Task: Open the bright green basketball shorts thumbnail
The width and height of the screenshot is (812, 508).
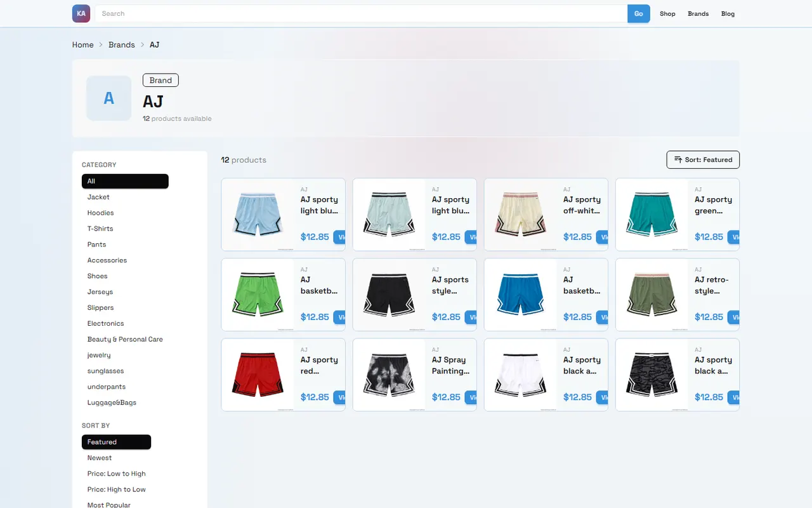Action: click(258, 295)
